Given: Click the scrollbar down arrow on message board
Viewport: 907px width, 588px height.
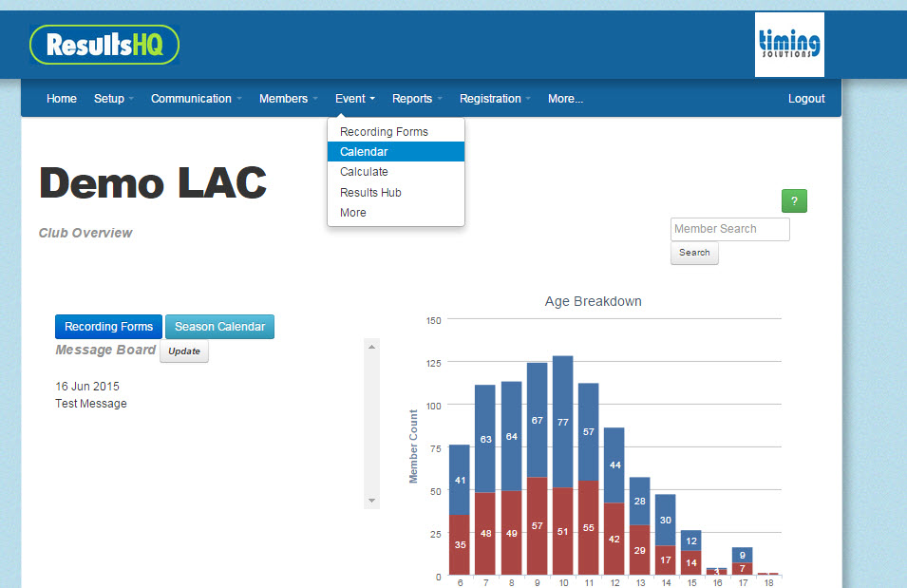Looking at the screenshot, I should 370,499.
